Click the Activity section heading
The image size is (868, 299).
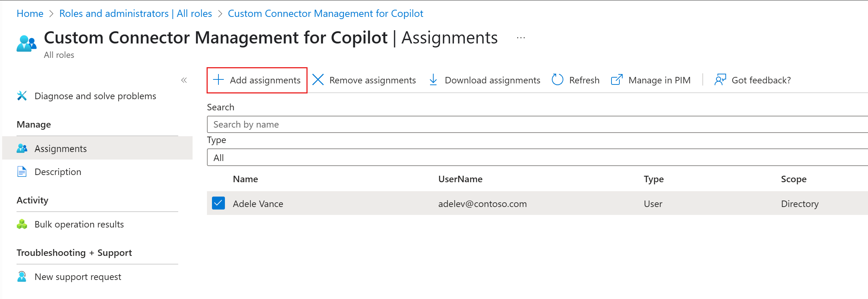pyautogui.click(x=32, y=200)
